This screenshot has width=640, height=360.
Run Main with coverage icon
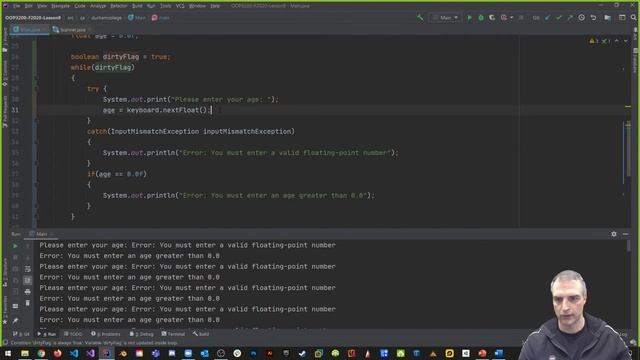(492, 18)
